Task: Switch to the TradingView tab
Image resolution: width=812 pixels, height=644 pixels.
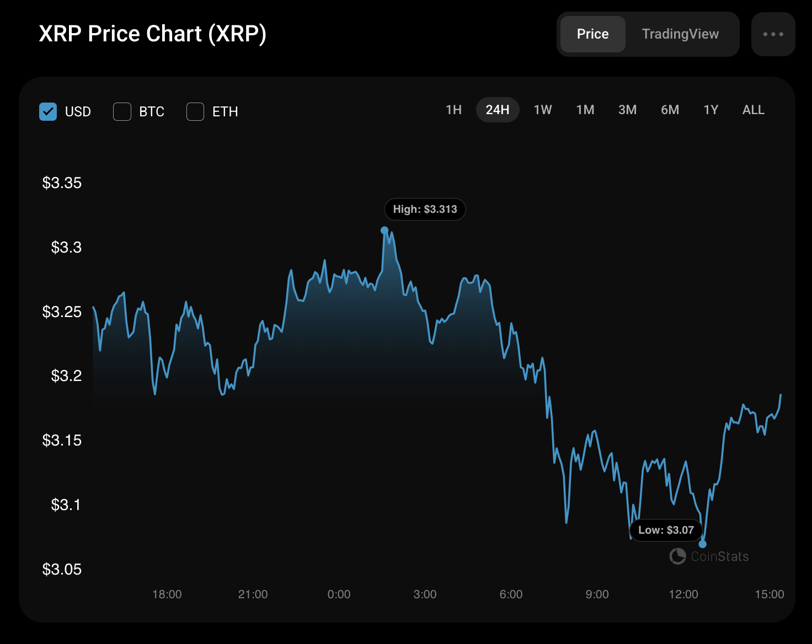Action: point(680,34)
